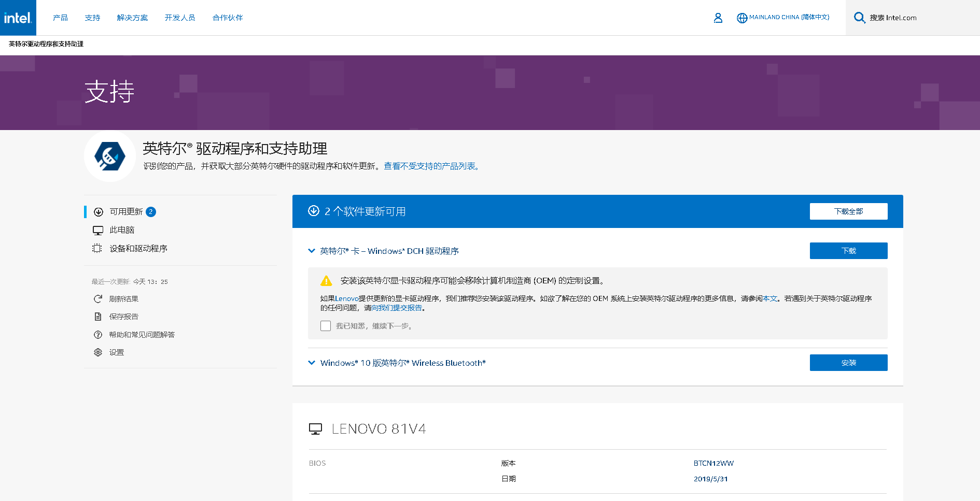This screenshot has width=980, height=501.
Task: Click the save report document icon
Action: (x=97, y=317)
